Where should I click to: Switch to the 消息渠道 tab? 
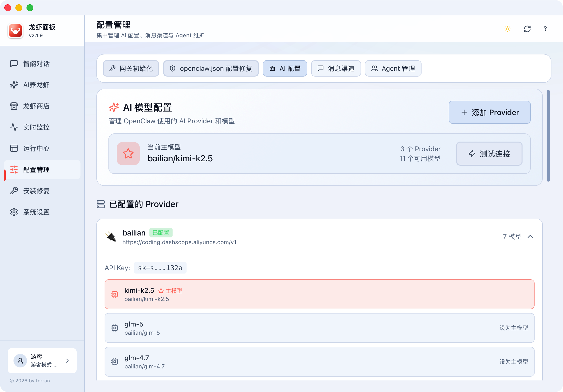click(336, 68)
